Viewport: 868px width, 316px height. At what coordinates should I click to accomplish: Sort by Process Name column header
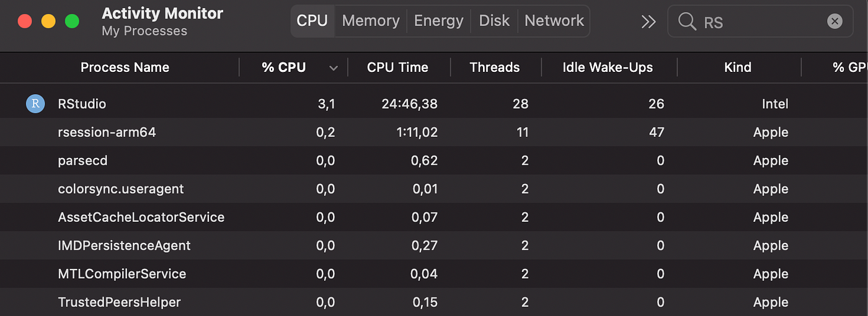125,68
